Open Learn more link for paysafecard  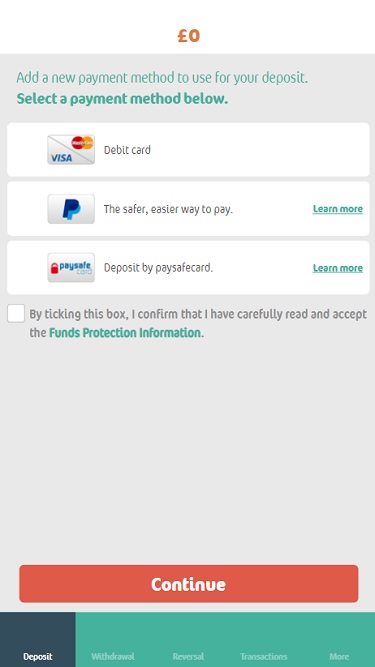338,268
